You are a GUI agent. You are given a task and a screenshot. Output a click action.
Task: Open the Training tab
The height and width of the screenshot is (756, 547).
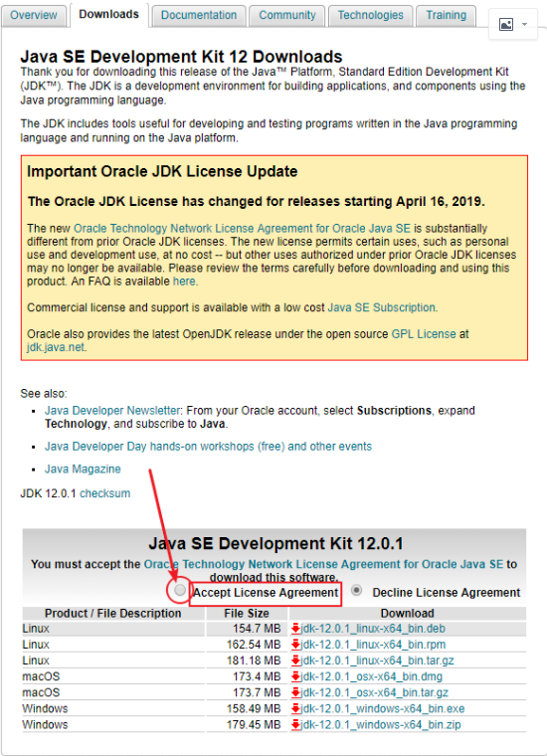coord(446,15)
